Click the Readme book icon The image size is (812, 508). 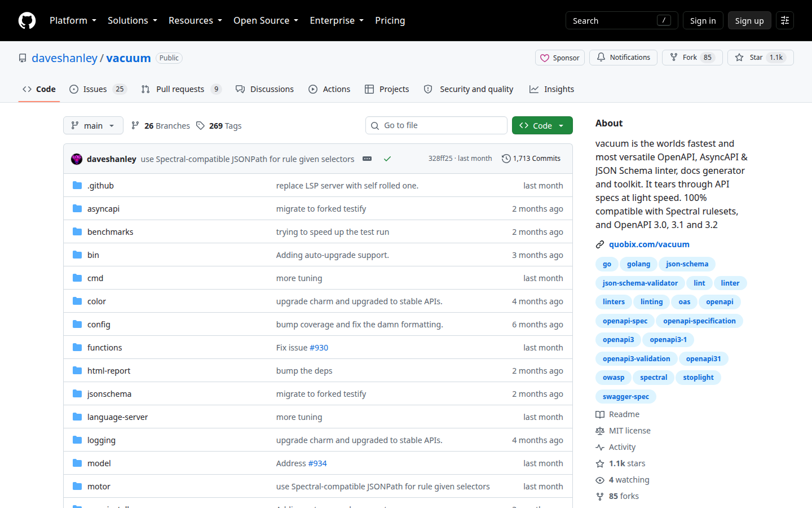600,414
